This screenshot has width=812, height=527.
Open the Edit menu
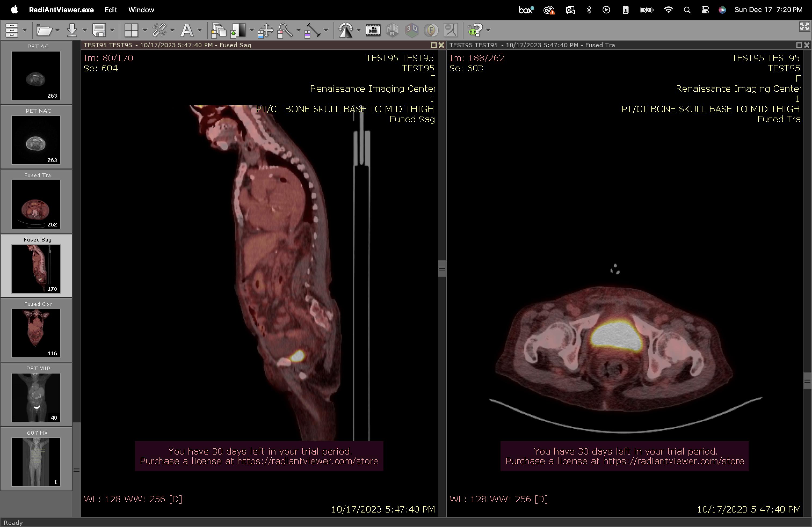[111, 10]
